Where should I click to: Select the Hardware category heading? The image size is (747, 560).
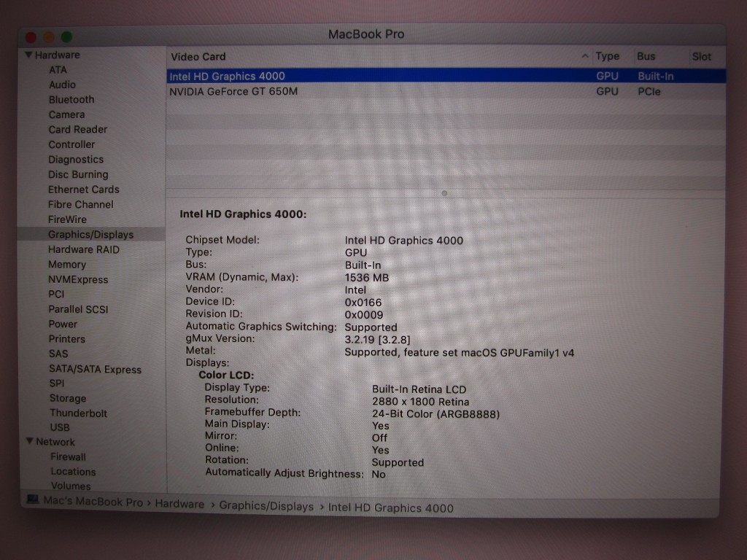[x=57, y=55]
